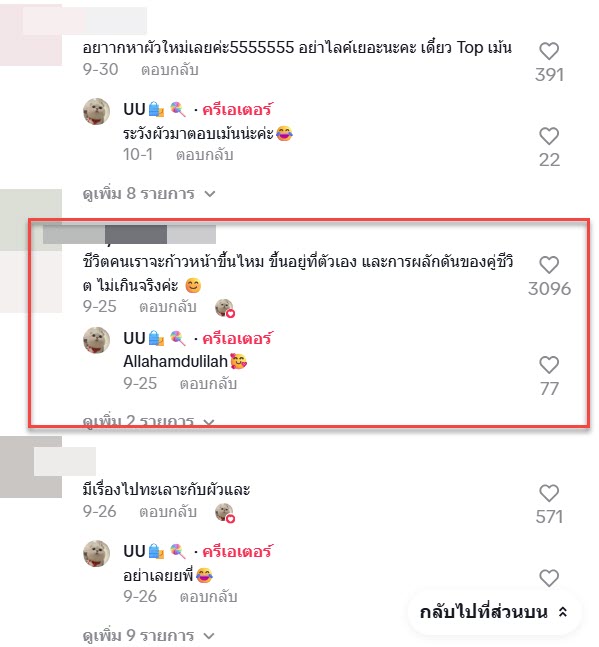The height and width of the screenshot is (647, 599).
Task: Open UU creator avatar beside Allahamdulilah reply
Action: (97, 340)
